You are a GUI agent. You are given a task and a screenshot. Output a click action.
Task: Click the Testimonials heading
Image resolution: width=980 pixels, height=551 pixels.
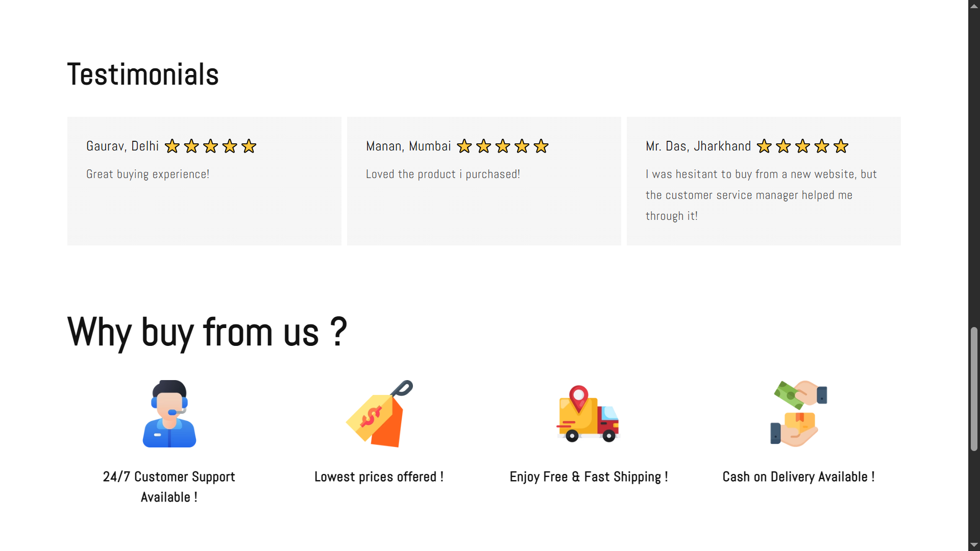(x=143, y=74)
